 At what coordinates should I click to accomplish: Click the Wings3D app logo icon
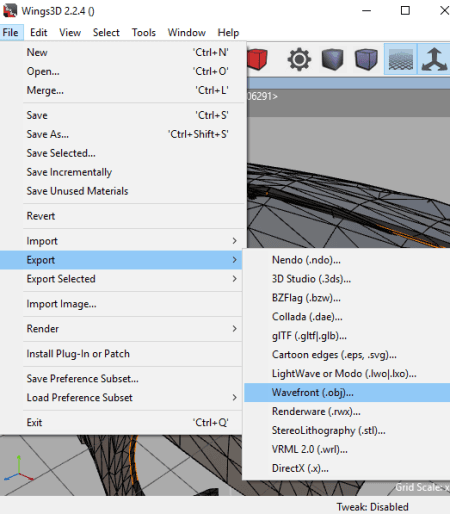[x=10, y=10]
